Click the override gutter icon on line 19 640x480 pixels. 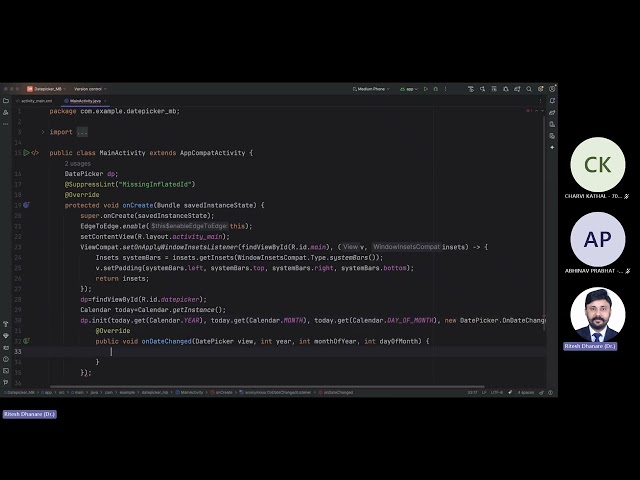point(27,205)
